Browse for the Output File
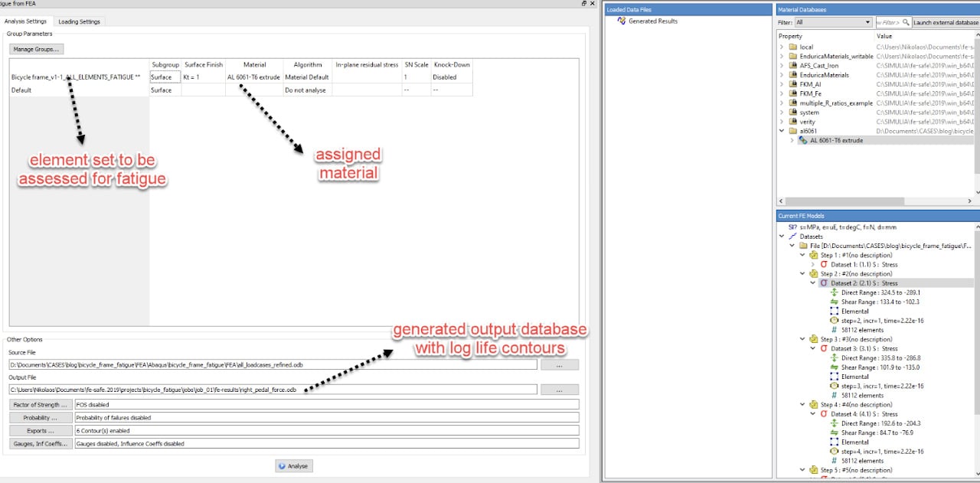 coord(559,390)
